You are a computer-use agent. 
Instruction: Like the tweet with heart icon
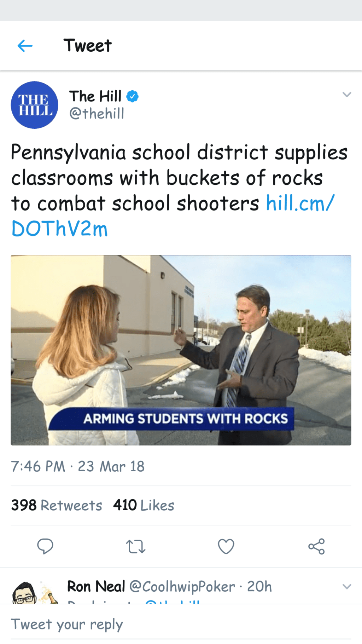pyautogui.click(x=226, y=546)
